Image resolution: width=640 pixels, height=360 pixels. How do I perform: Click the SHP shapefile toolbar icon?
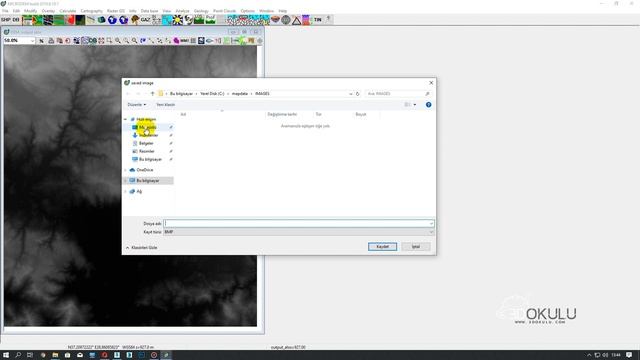[x=6, y=20]
